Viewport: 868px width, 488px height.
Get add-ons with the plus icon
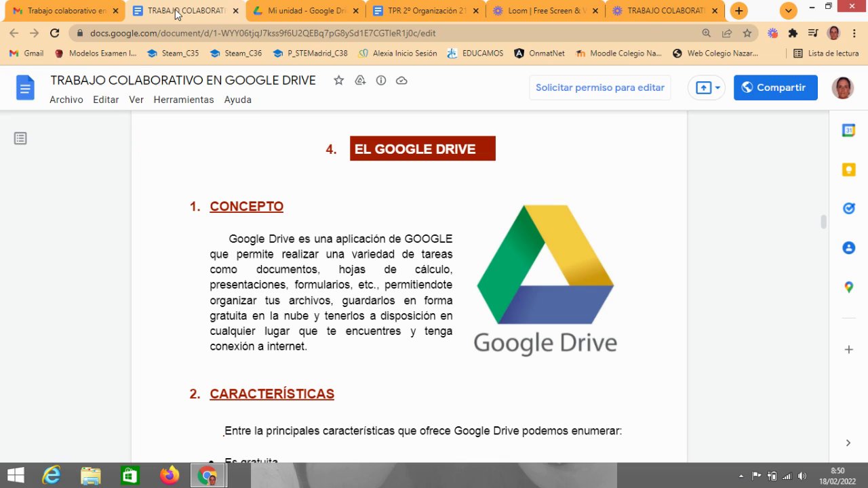click(848, 350)
